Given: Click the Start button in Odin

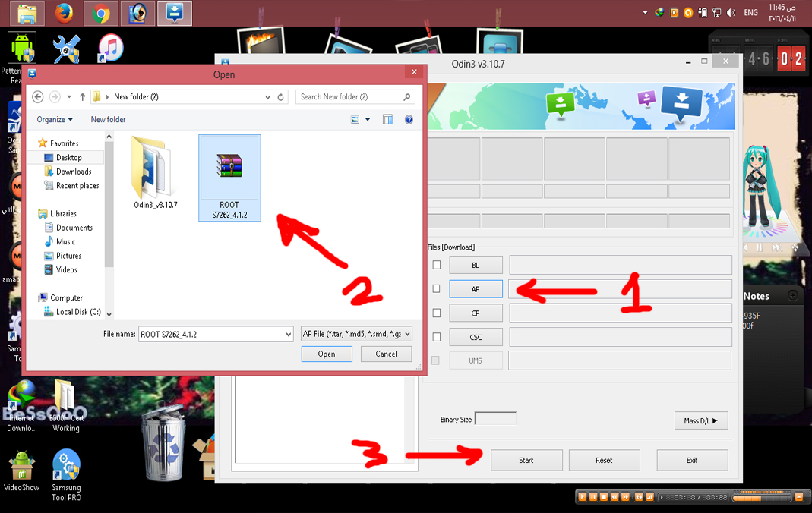Looking at the screenshot, I should (526, 460).
